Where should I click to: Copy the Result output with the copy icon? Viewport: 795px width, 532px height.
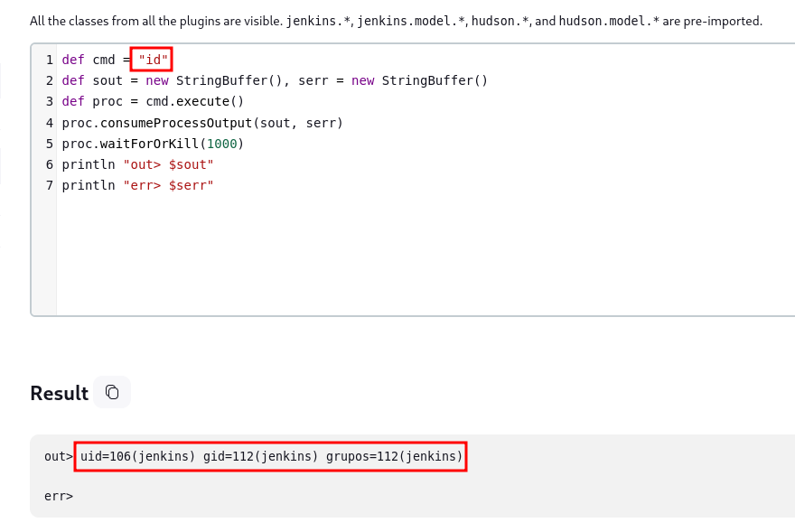point(112,392)
